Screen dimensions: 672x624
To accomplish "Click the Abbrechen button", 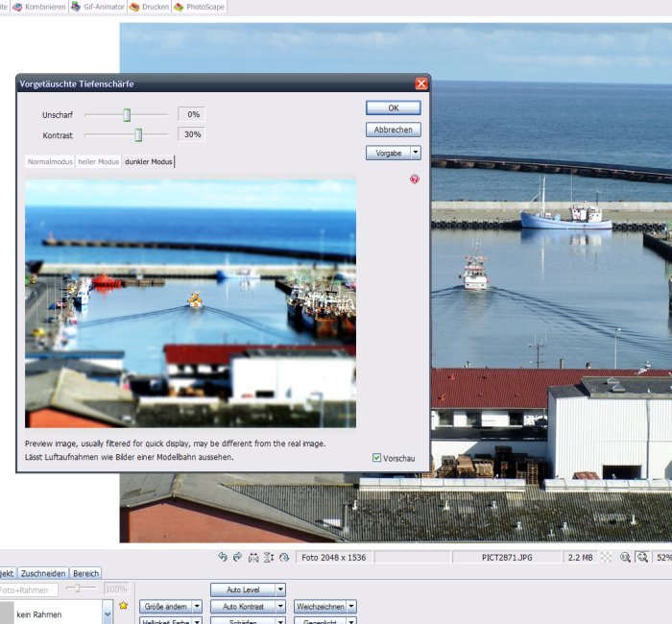I will pos(393,130).
